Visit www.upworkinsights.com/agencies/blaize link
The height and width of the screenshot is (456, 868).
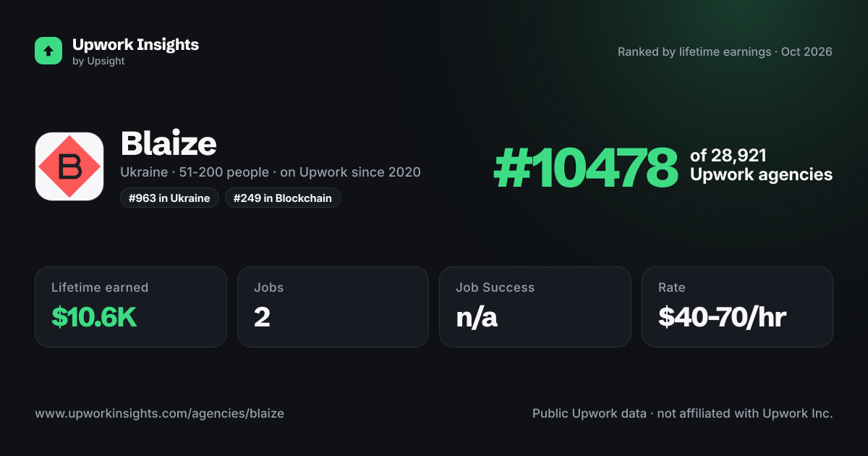click(x=159, y=413)
